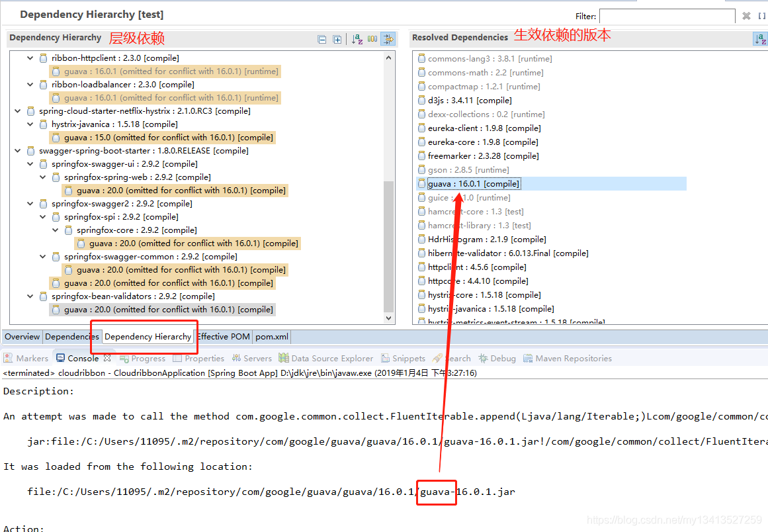Collapse springfox-swagger2 : 2.9.2 node
Screen dimensions: 768x532
(30, 203)
